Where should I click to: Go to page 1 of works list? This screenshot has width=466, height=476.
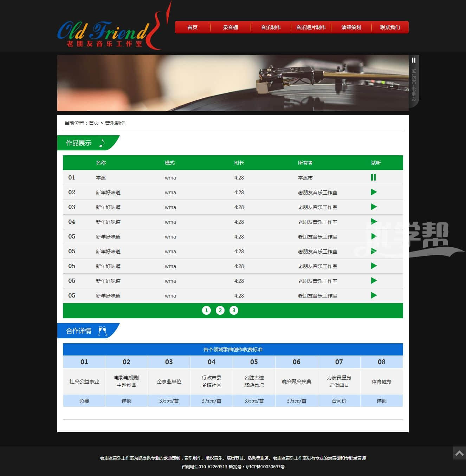click(206, 311)
